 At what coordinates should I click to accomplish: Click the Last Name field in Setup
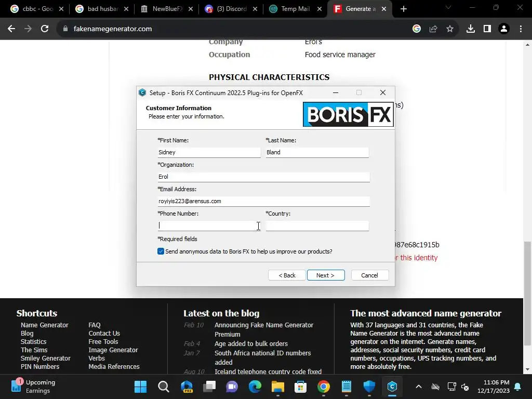coord(317,152)
